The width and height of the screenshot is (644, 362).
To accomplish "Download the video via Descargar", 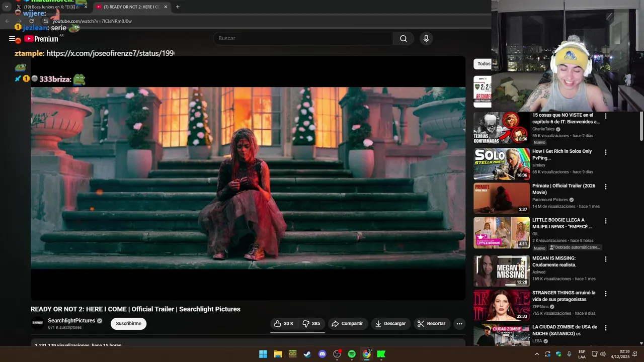I will coord(390,324).
